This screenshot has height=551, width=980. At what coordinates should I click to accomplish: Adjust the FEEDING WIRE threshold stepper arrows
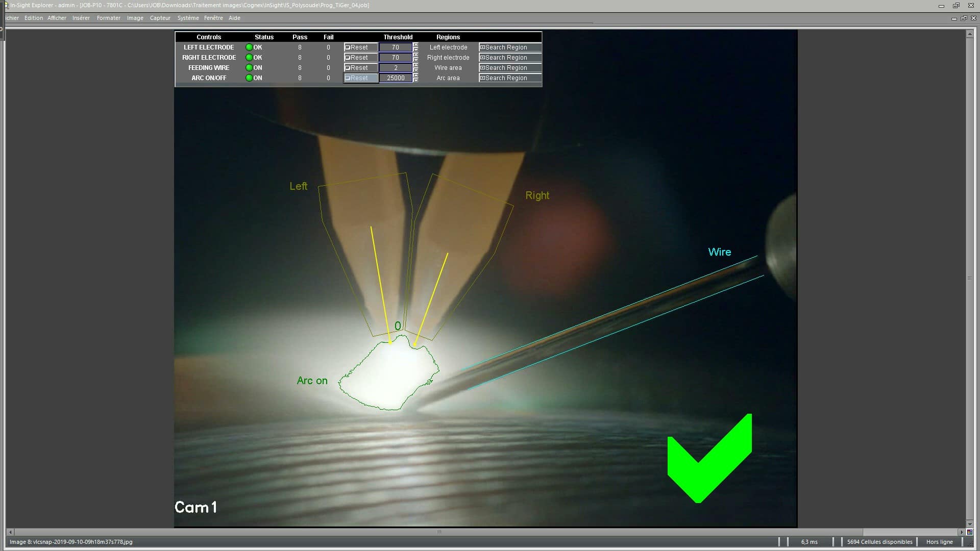pos(415,68)
